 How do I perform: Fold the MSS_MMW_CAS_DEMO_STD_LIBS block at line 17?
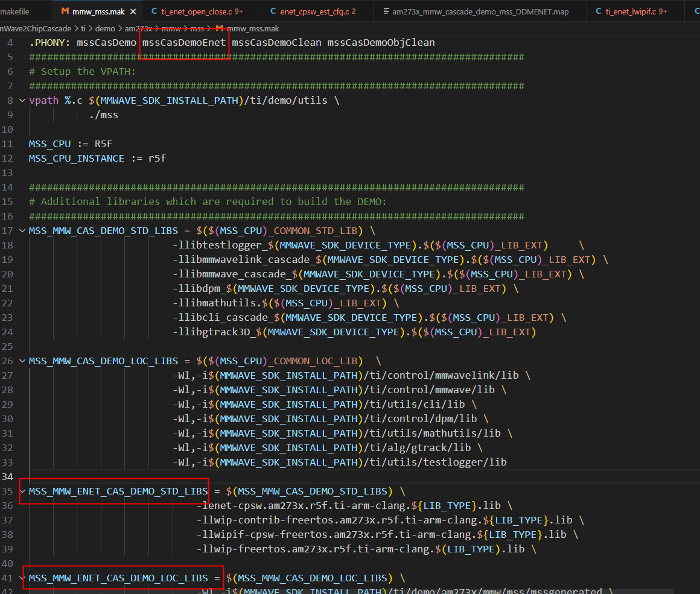pyautogui.click(x=23, y=231)
